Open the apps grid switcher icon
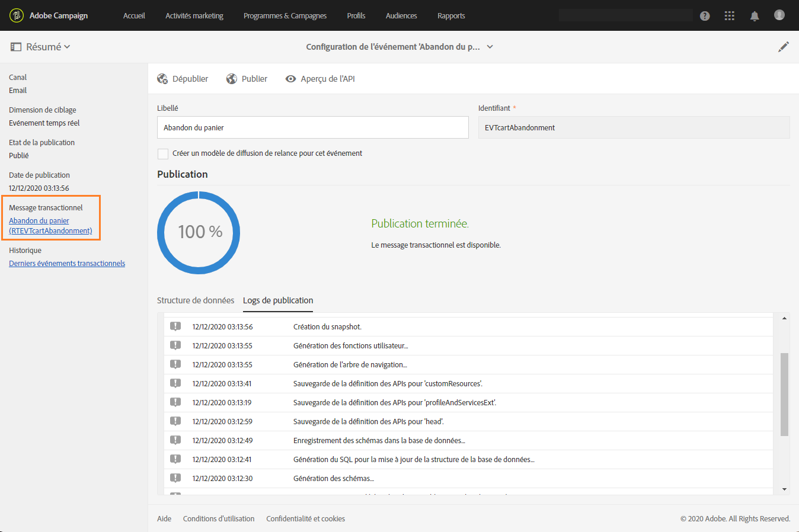The height and width of the screenshot is (532, 799). (x=730, y=16)
